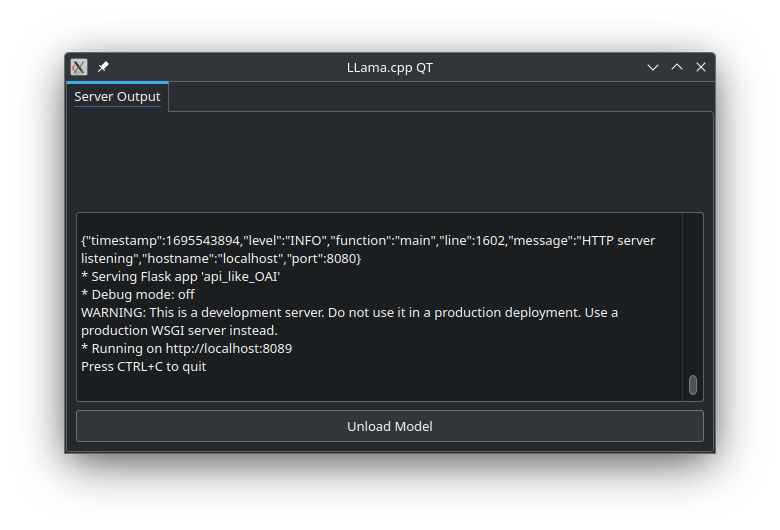Click the Debug mode: off line

[138, 295]
